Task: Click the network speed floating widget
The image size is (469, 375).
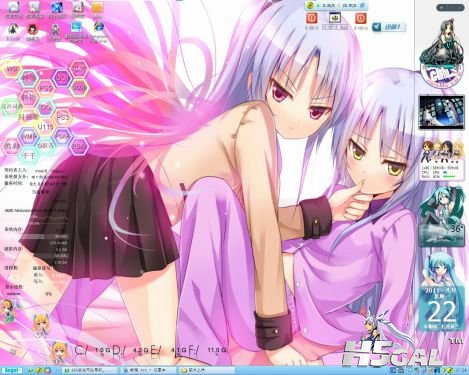Action: (x=336, y=5)
